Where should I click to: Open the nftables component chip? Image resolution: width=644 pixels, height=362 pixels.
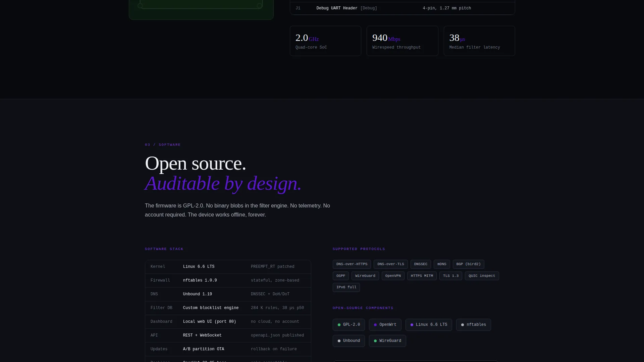(474, 325)
